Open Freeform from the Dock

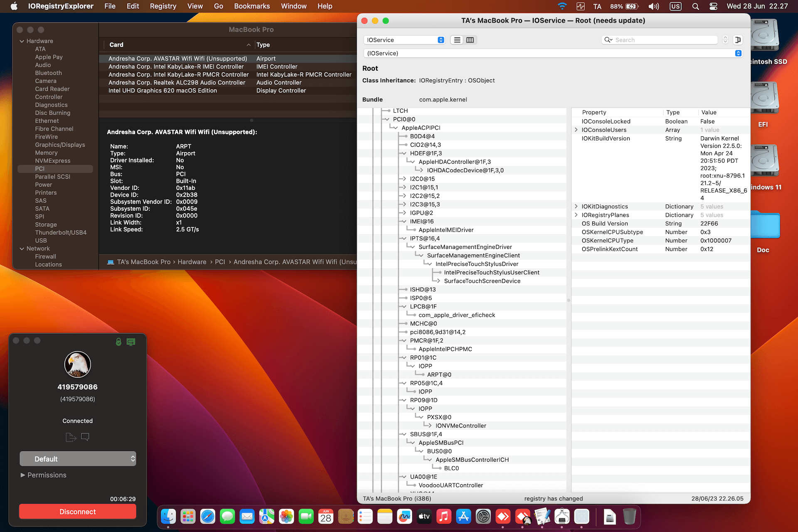pos(404,517)
